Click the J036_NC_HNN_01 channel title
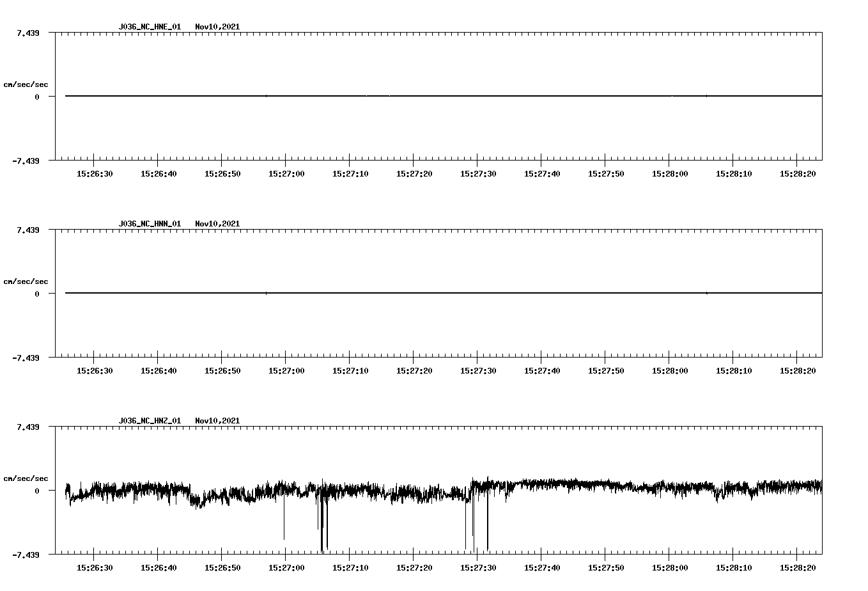868x591 pixels. (150, 224)
